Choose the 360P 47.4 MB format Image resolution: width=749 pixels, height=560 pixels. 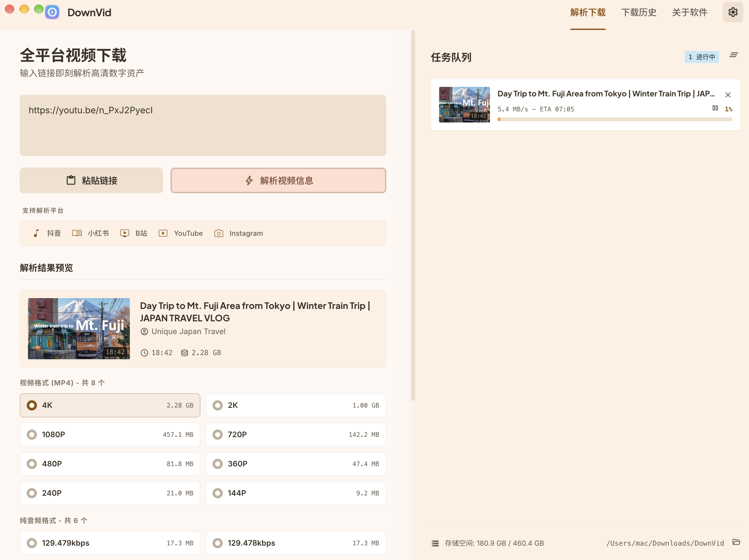point(296,464)
